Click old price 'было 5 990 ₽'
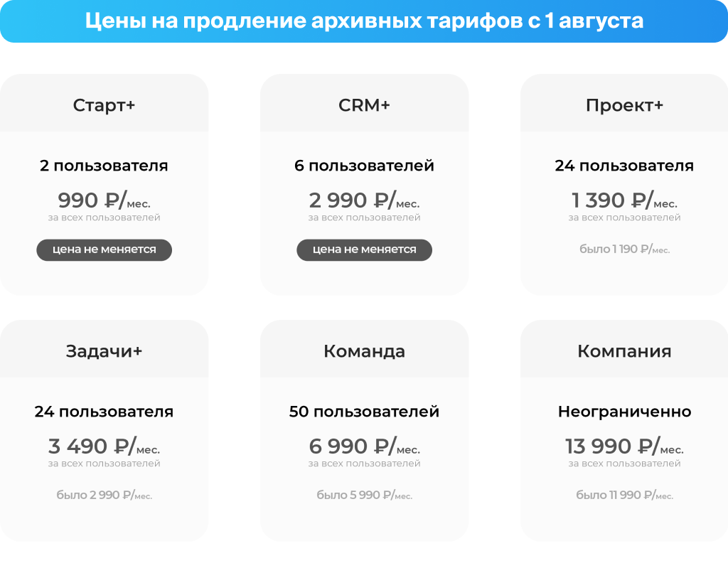 364,496
